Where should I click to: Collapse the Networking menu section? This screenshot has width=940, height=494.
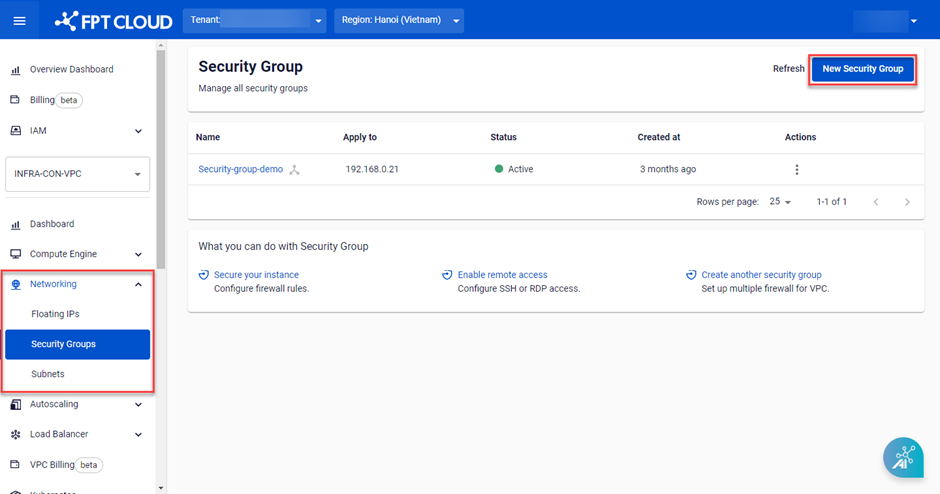138,284
